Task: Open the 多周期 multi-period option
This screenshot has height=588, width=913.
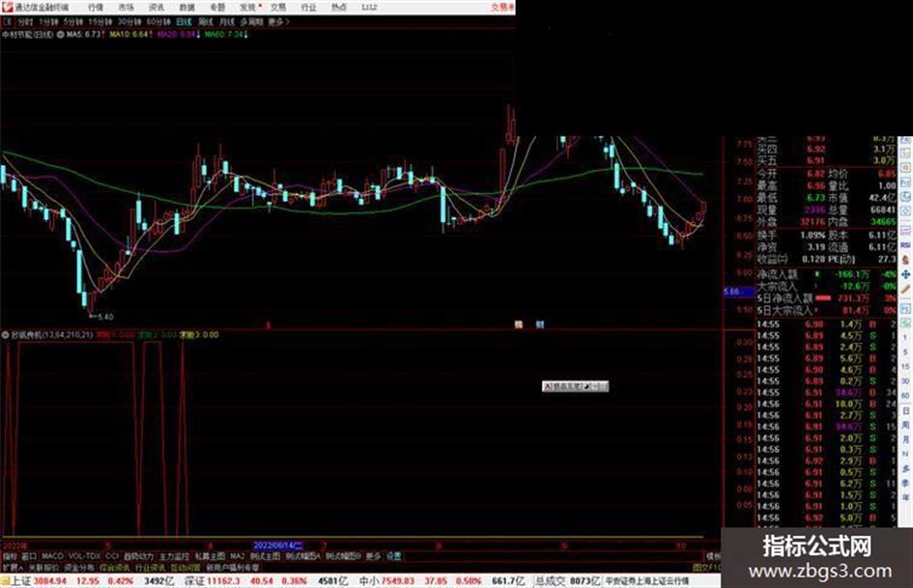Action: coord(251,22)
